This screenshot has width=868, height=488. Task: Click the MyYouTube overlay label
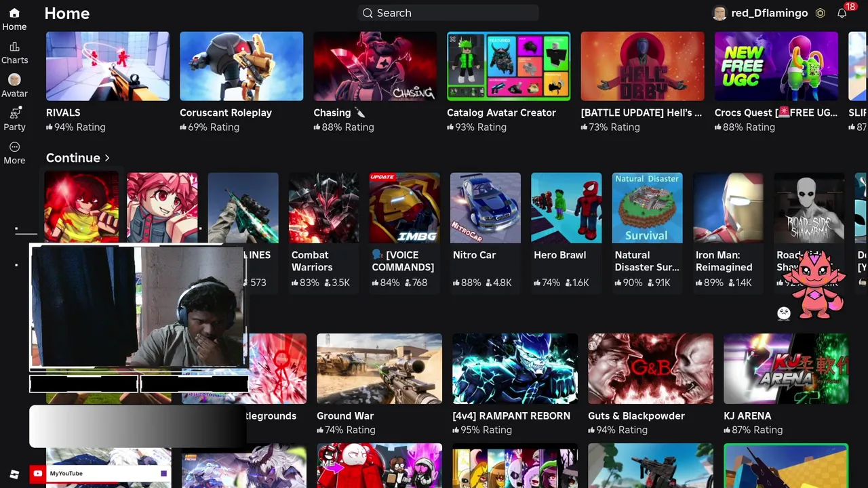66,474
